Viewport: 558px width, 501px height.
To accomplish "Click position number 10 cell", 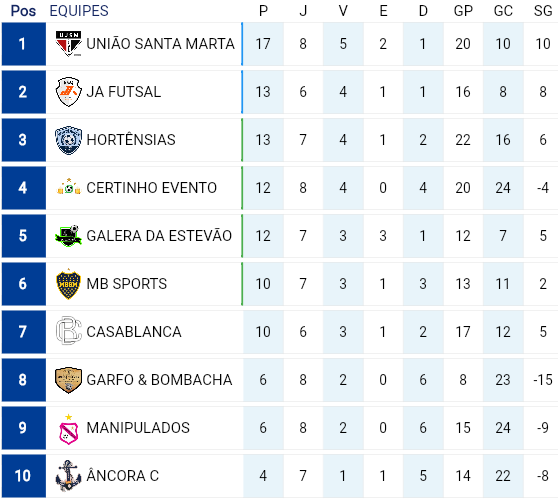I will click(x=24, y=476).
